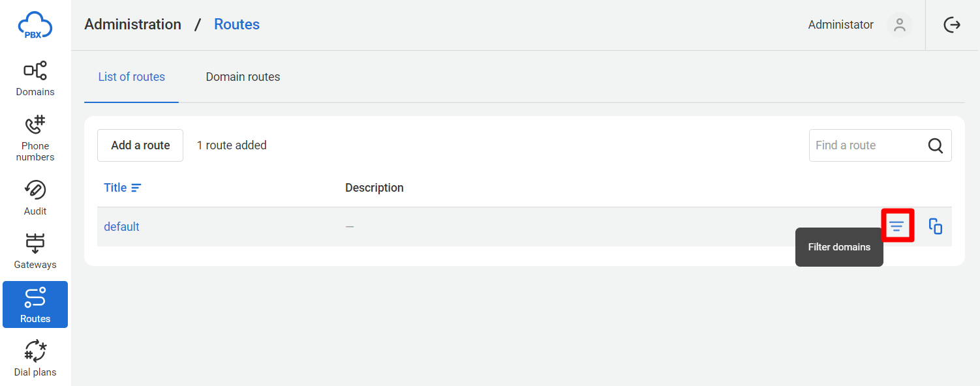This screenshot has width=980, height=386.
Task: Click the PBX cloud logo
Action: coord(35,25)
